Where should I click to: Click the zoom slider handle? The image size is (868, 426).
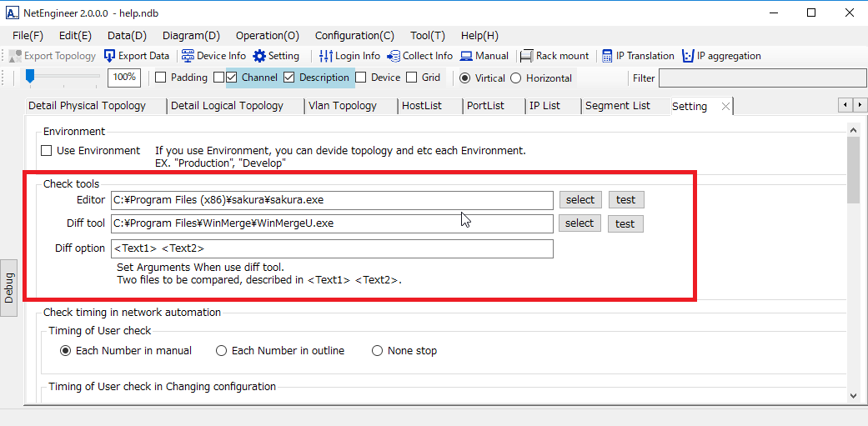pyautogui.click(x=30, y=77)
